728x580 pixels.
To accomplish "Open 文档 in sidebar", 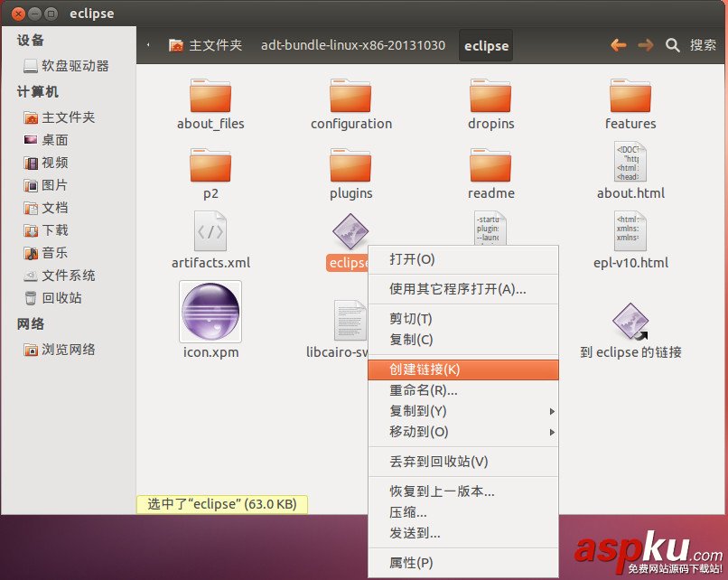I will (45, 208).
